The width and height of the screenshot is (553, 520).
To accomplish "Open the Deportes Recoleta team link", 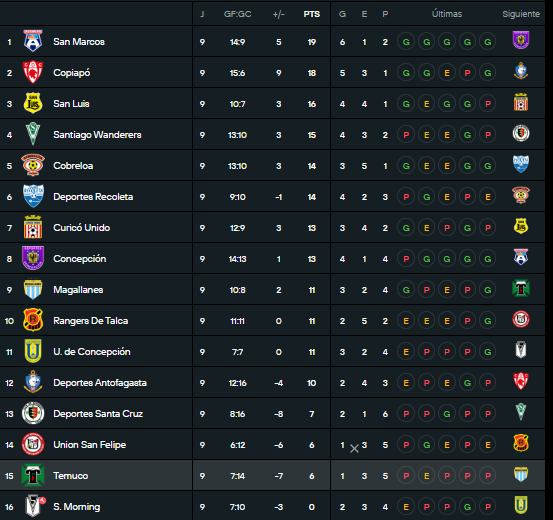I will coord(93,196).
